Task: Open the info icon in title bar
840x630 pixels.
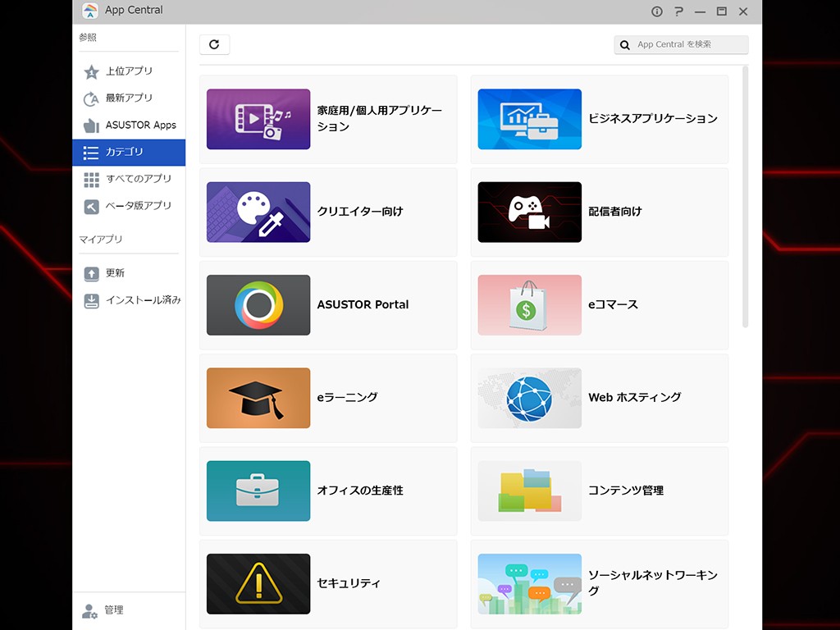Action: pyautogui.click(x=656, y=11)
